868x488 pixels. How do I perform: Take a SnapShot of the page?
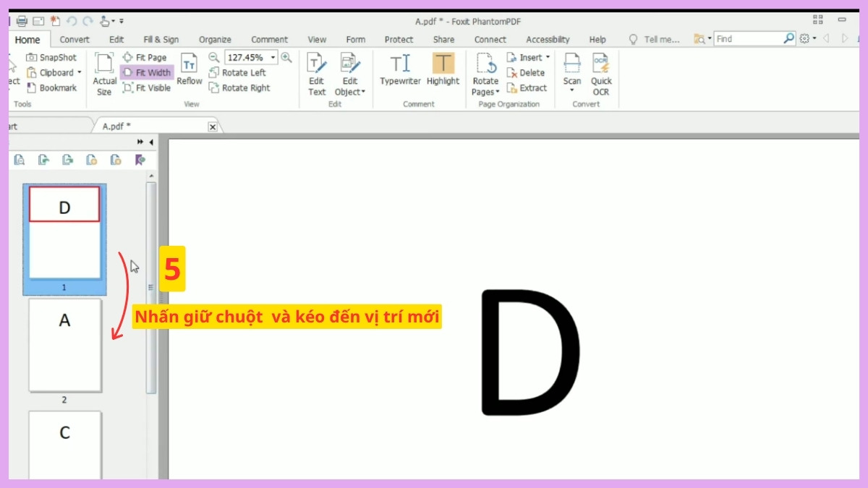coord(52,57)
